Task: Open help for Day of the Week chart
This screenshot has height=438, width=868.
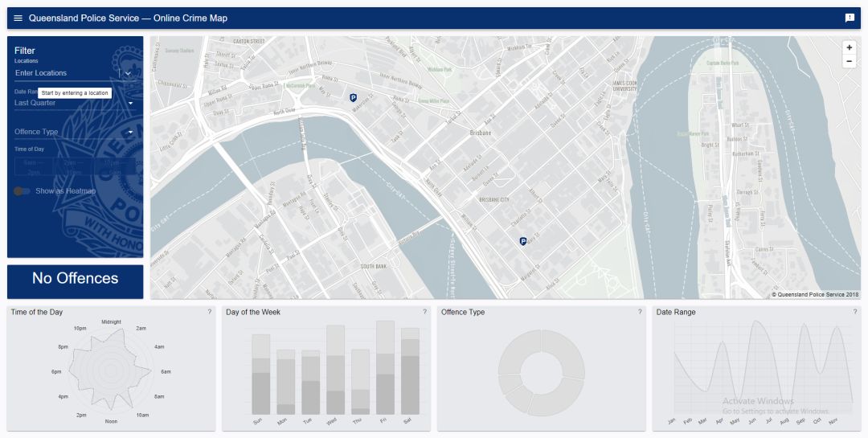Action: coord(424,312)
